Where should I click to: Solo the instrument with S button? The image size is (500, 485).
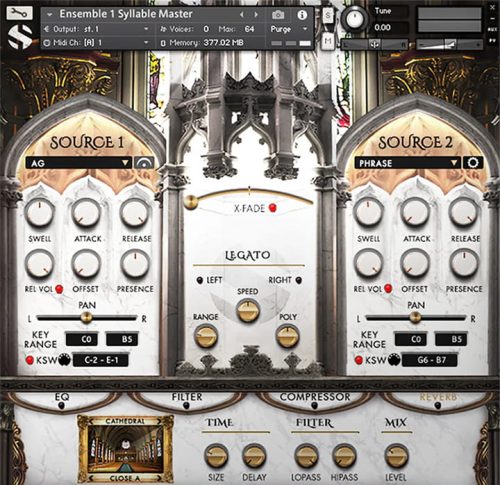[328, 15]
